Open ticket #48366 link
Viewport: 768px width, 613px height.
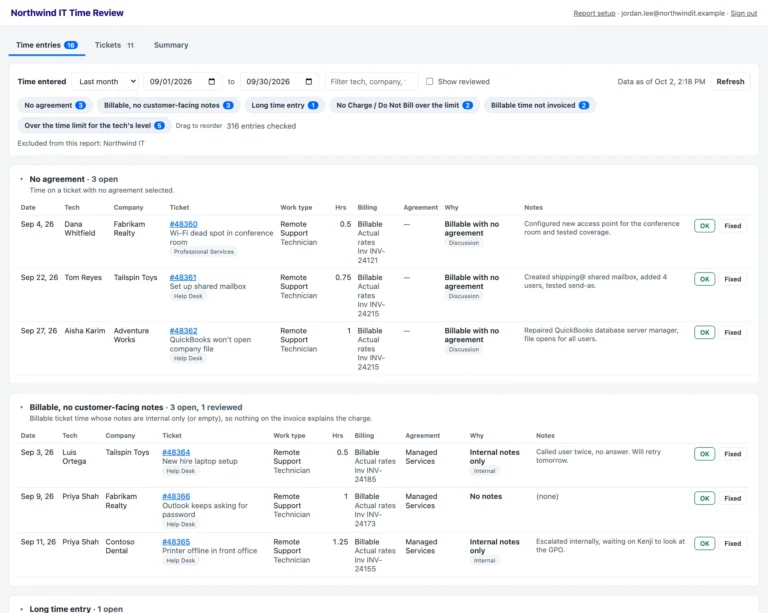(x=176, y=496)
